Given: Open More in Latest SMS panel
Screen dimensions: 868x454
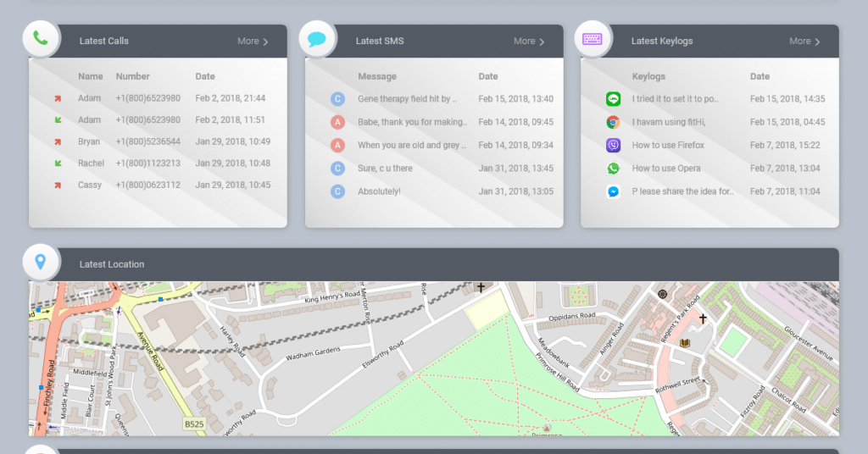Looking at the screenshot, I should tap(524, 41).
